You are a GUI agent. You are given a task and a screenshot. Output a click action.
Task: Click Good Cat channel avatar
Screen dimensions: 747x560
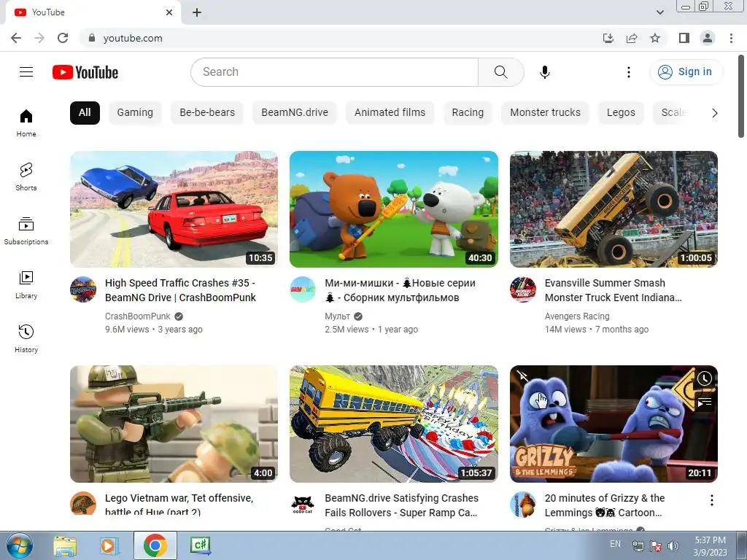click(303, 505)
